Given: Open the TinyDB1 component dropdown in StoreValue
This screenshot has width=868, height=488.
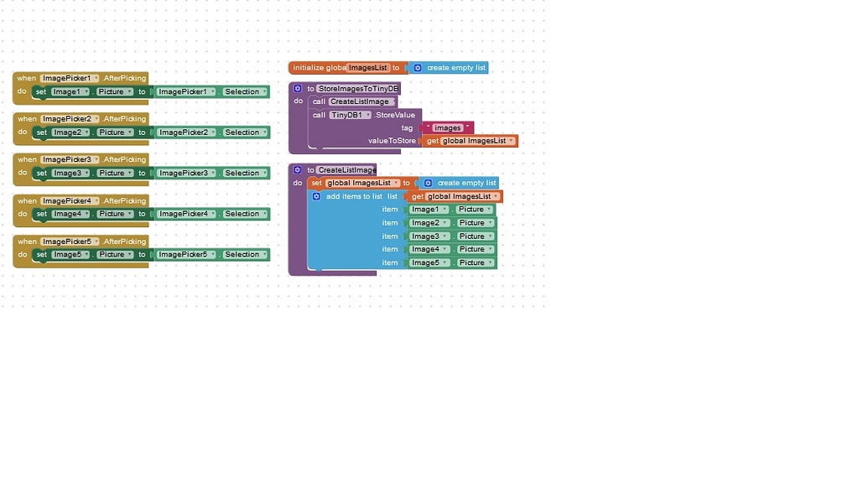Looking at the screenshot, I should pos(369,115).
